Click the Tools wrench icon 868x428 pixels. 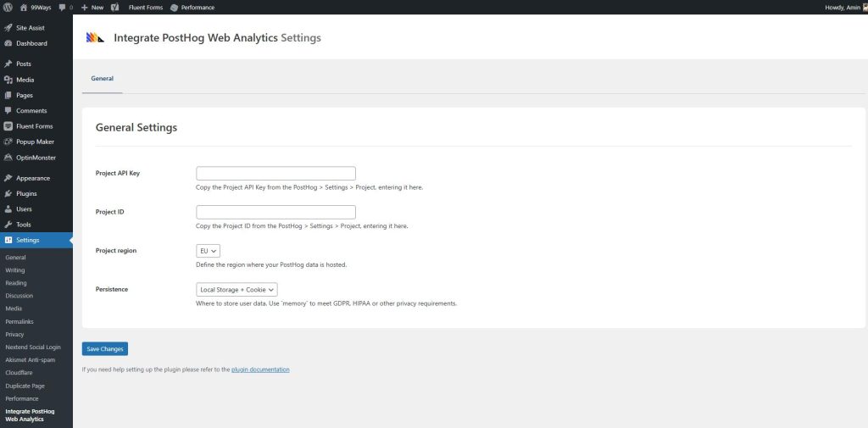coord(8,225)
